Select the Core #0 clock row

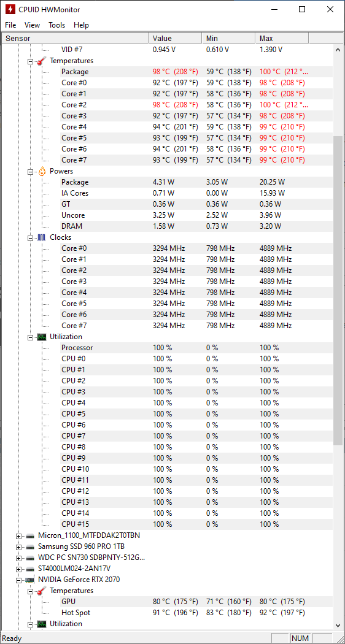(196, 248)
